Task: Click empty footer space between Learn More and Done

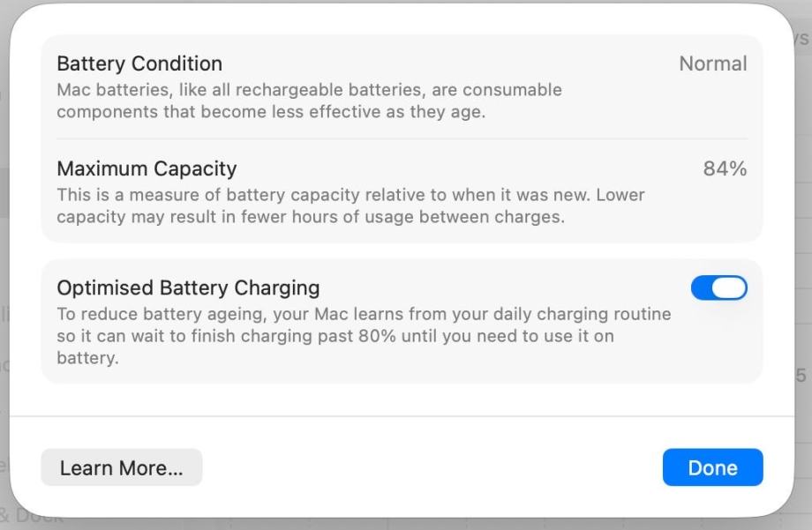Action: point(432,468)
